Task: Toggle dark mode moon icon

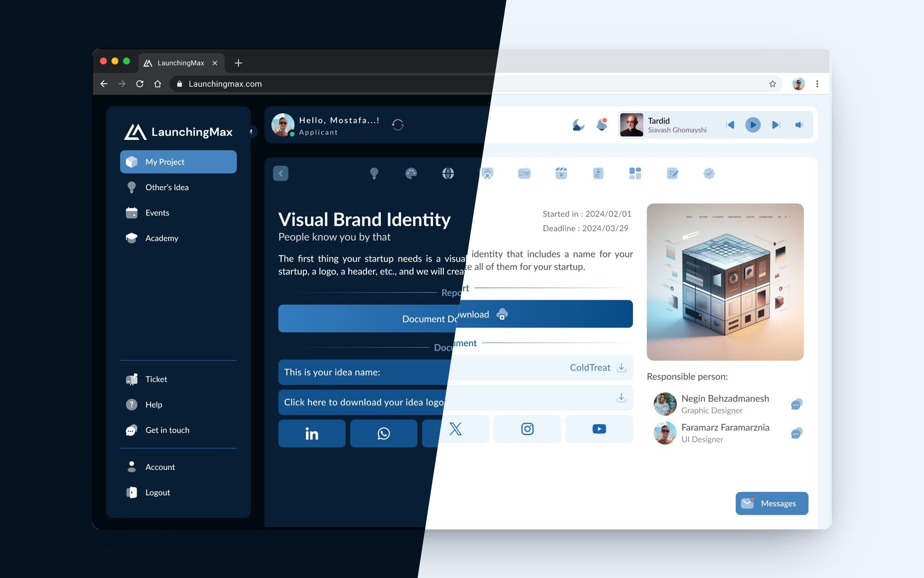Action: 578,125
